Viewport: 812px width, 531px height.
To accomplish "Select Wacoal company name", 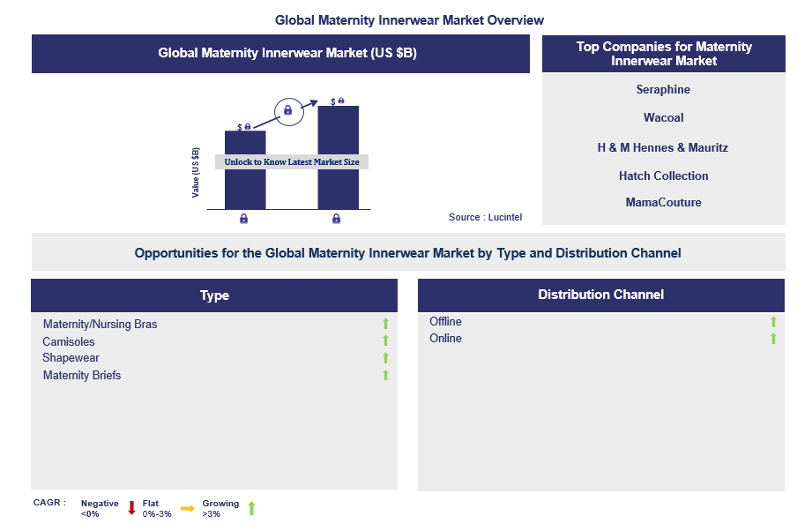I will (663, 117).
